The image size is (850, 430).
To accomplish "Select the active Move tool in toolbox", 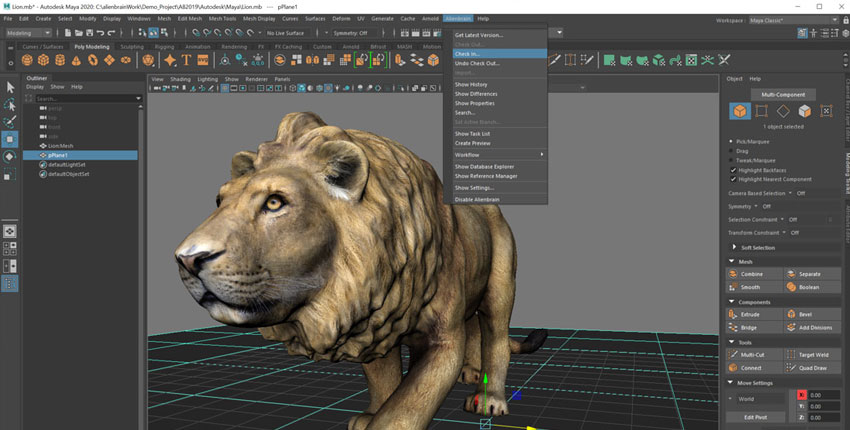I will [10, 139].
